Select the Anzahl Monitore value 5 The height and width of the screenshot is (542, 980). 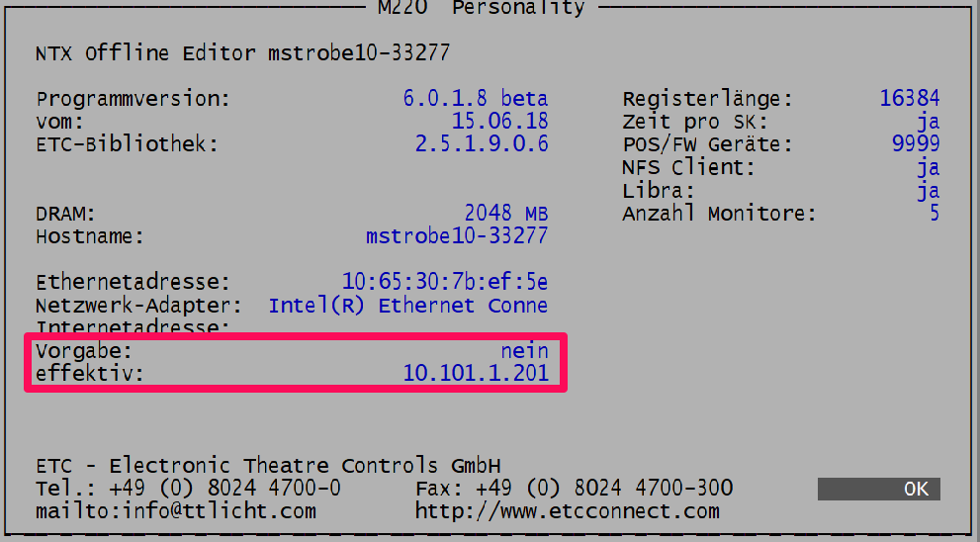click(x=934, y=214)
